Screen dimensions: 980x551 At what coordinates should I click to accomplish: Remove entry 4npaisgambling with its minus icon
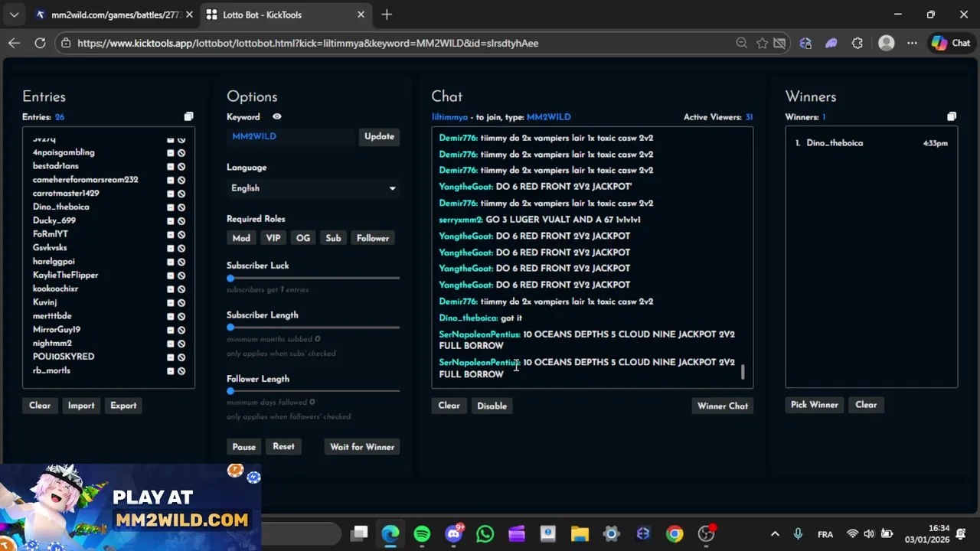[x=171, y=153]
